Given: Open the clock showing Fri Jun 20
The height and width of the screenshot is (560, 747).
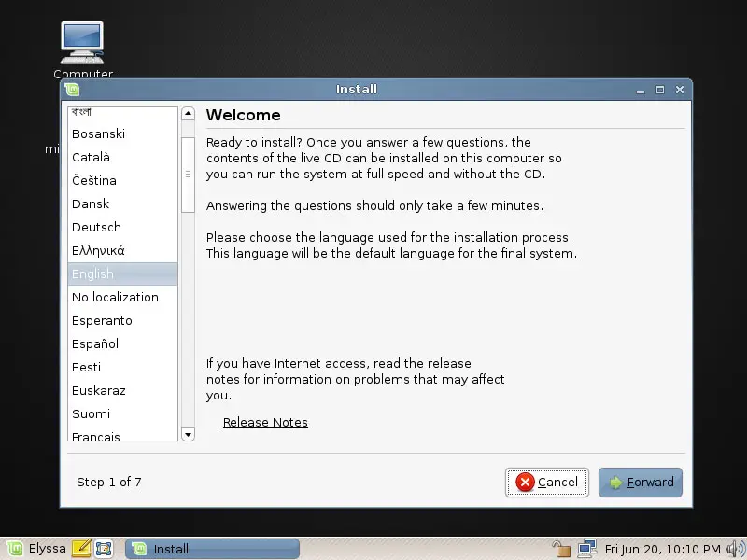Looking at the screenshot, I should [x=662, y=549].
